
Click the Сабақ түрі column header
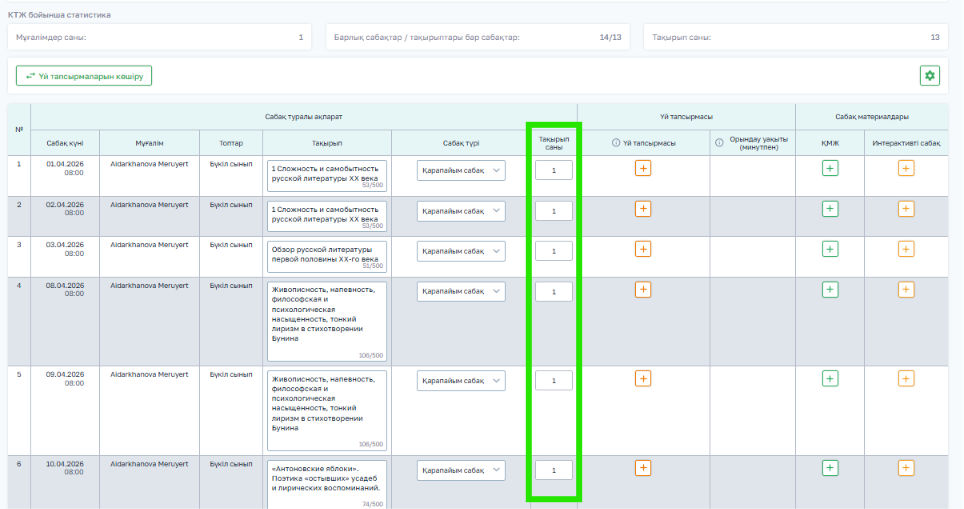[460, 143]
